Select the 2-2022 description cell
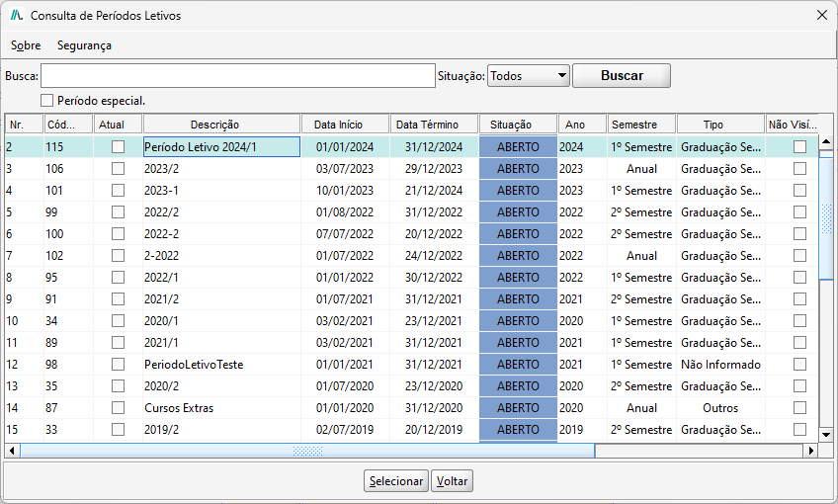The width and height of the screenshot is (838, 504). (x=221, y=256)
